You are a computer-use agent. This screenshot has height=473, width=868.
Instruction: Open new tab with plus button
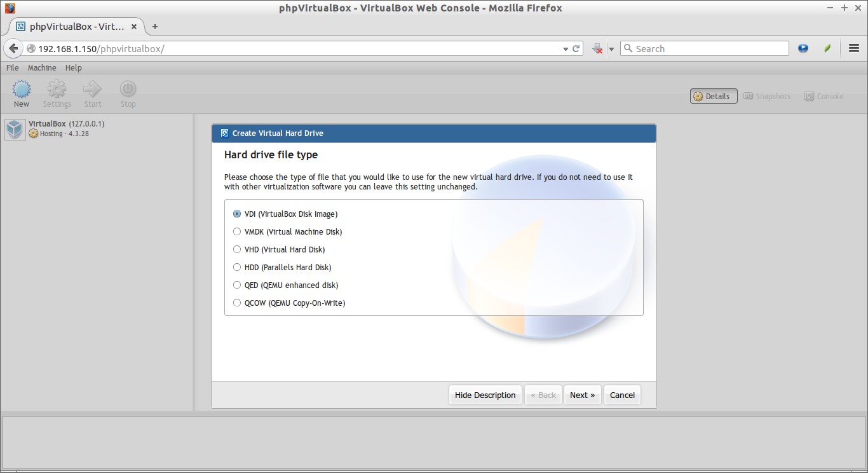(x=154, y=27)
